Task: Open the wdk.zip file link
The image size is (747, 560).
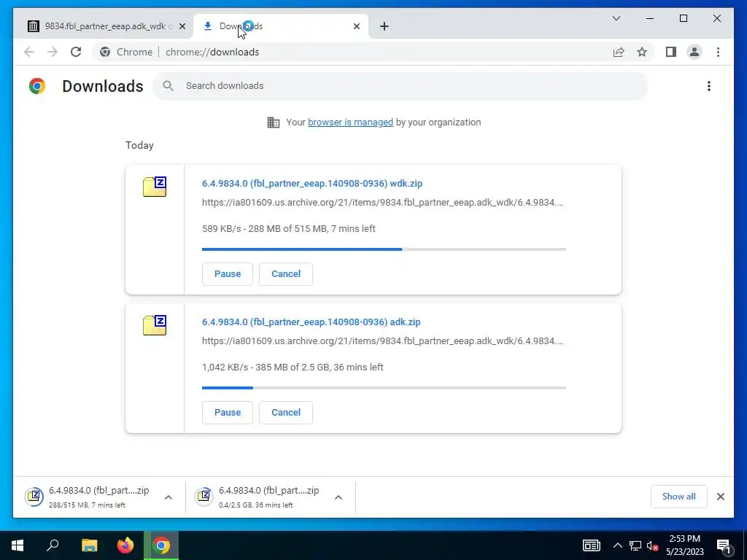Action: coord(312,183)
